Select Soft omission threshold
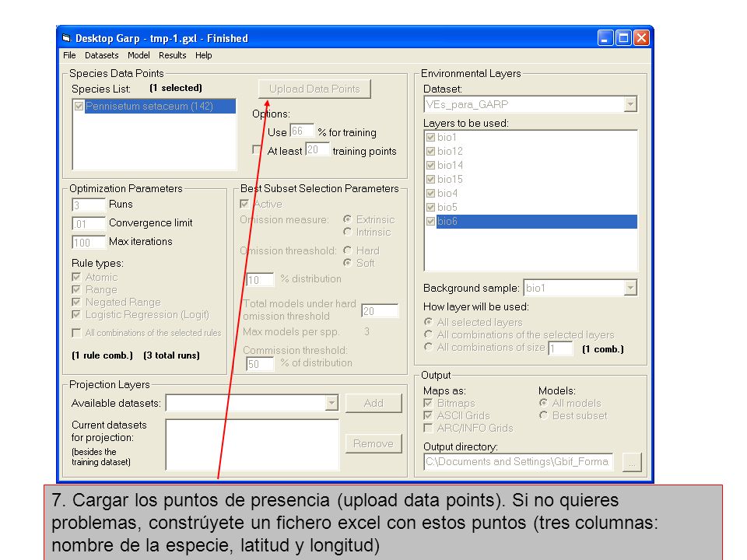Screen dimensions: 747x560 tap(348, 263)
